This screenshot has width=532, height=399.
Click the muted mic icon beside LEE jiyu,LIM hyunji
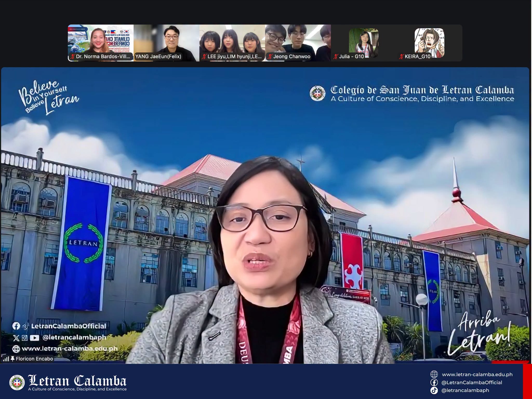[204, 56]
